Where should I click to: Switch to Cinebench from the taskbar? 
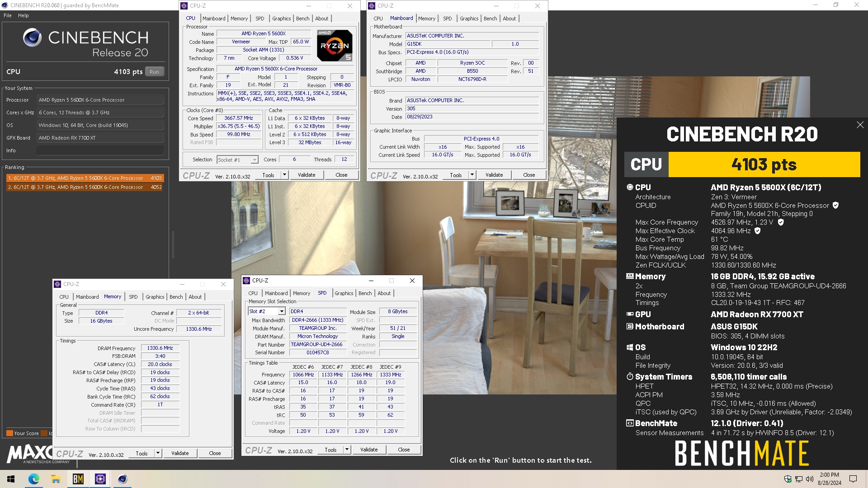coord(122,479)
